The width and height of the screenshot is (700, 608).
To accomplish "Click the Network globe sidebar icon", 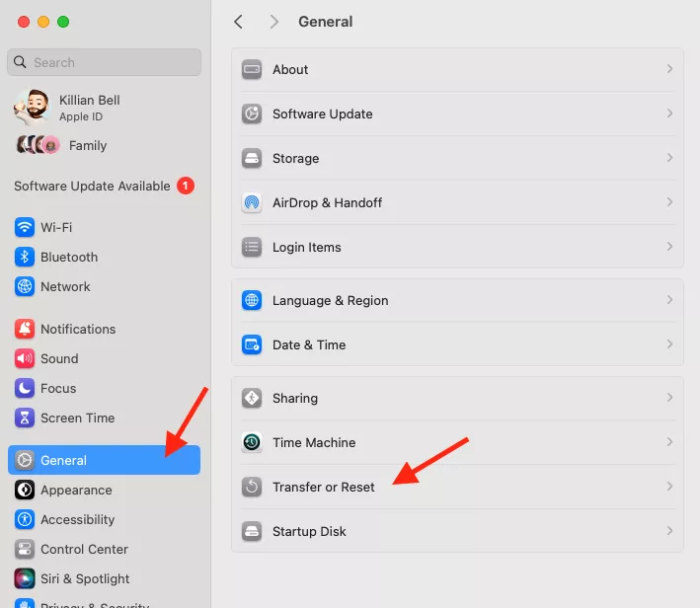I will [25, 286].
